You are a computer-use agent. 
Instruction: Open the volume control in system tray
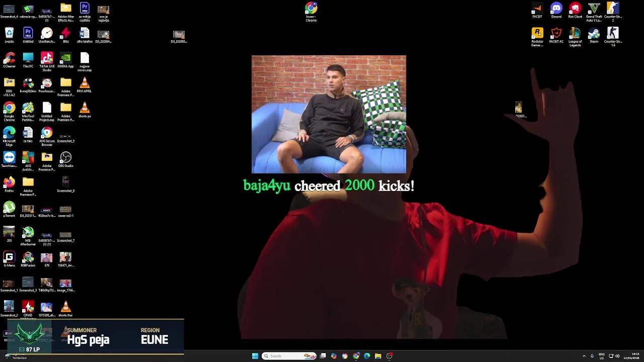point(617,356)
